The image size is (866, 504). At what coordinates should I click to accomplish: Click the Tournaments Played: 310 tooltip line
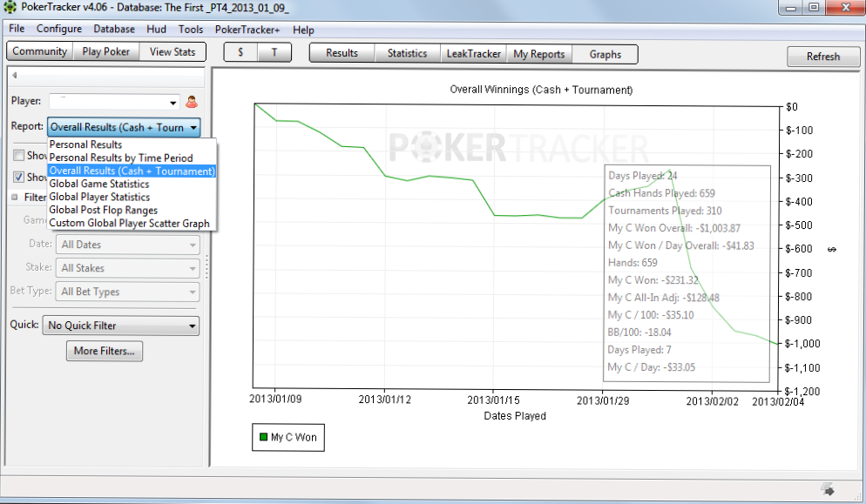(665, 211)
